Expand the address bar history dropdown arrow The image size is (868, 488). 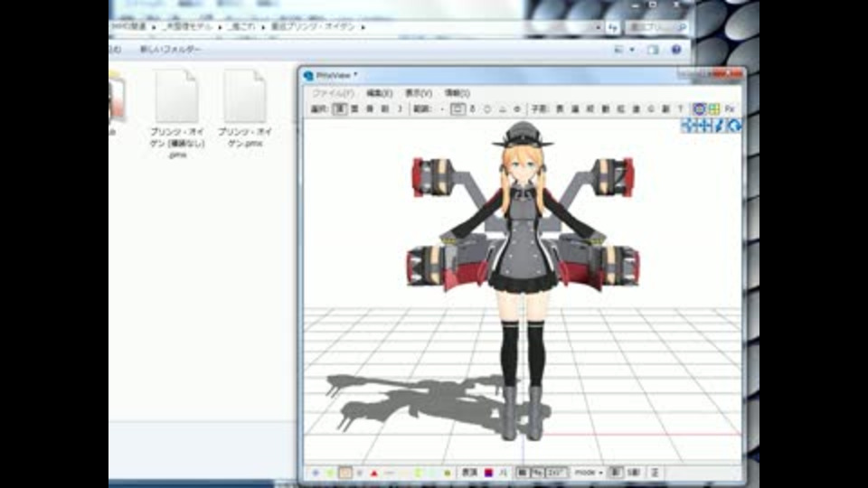coord(599,26)
